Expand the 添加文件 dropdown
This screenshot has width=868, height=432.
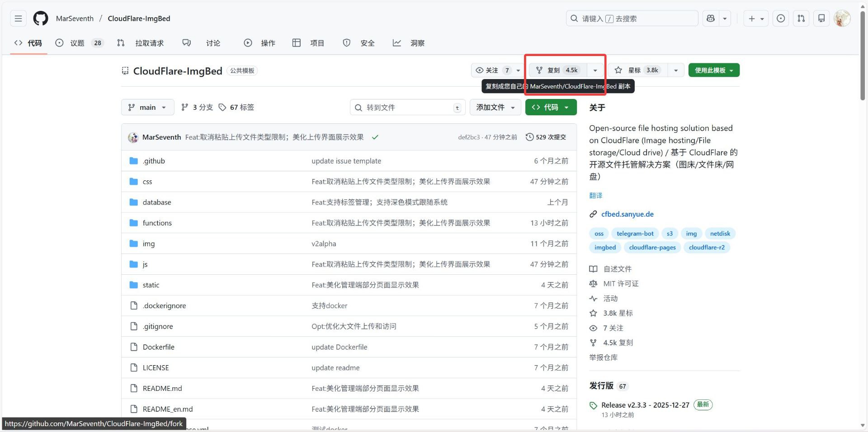(x=495, y=107)
